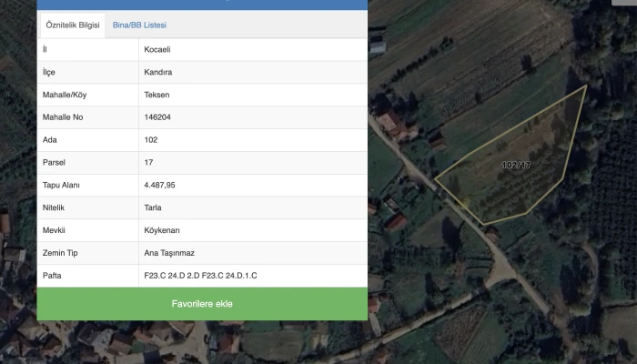Click the Teksen village value
The image size is (637, 364).
click(157, 95)
